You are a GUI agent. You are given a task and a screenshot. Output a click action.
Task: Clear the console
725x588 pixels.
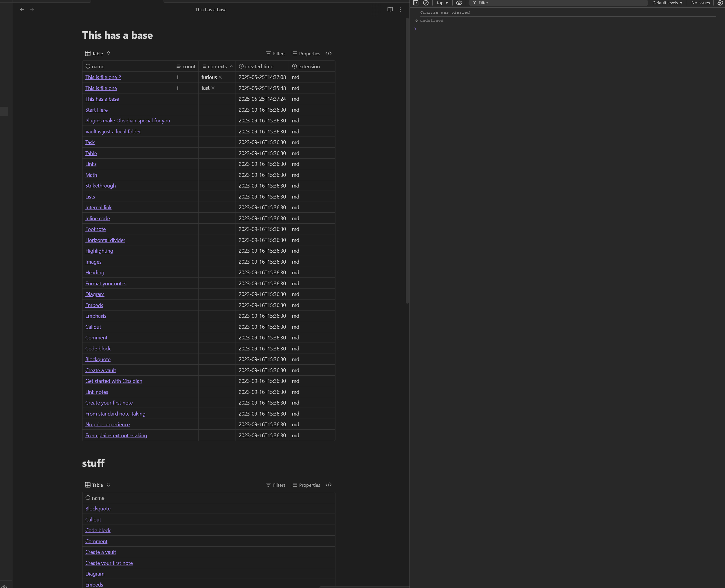tap(426, 3)
